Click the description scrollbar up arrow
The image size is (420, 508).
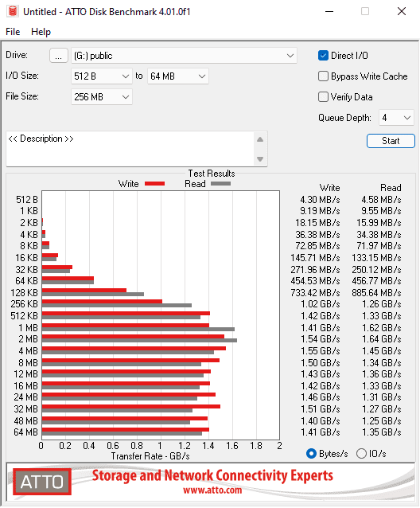tap(260, 139)
